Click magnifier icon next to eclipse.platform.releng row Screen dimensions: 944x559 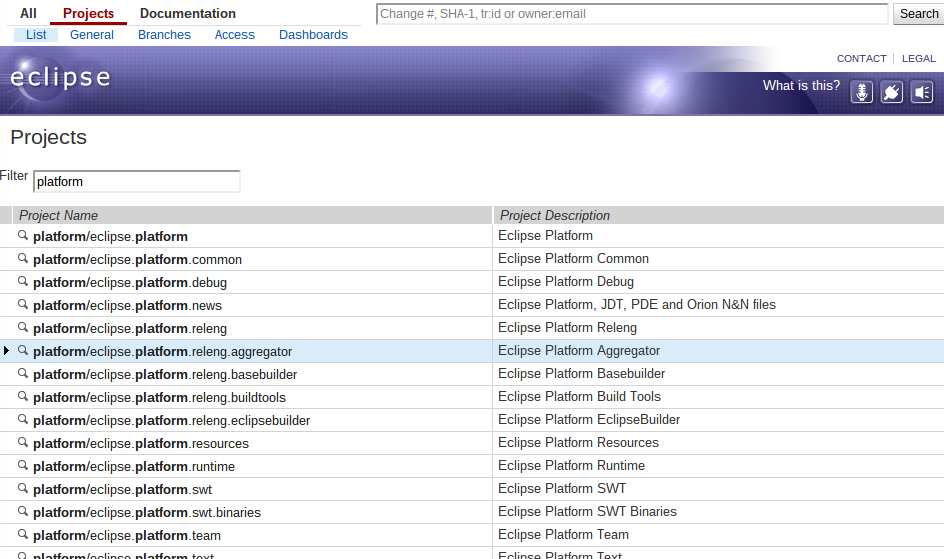[23, 327]
